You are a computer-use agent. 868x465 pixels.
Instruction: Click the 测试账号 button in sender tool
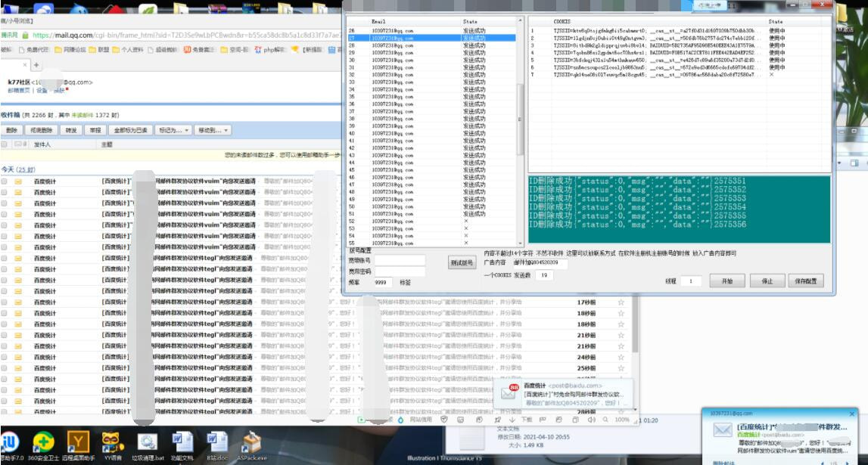(x=462, y=262)
